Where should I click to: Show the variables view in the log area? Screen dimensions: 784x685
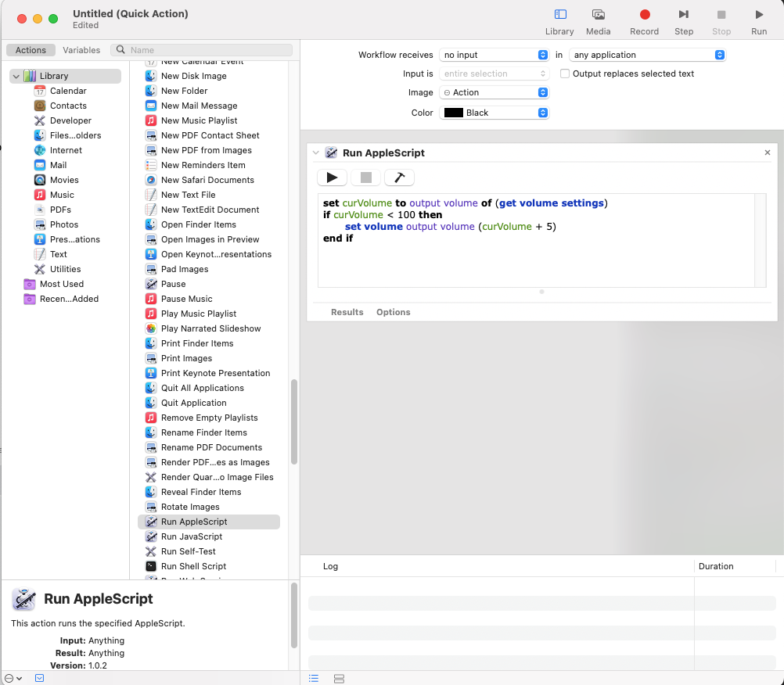click(339, 679)
